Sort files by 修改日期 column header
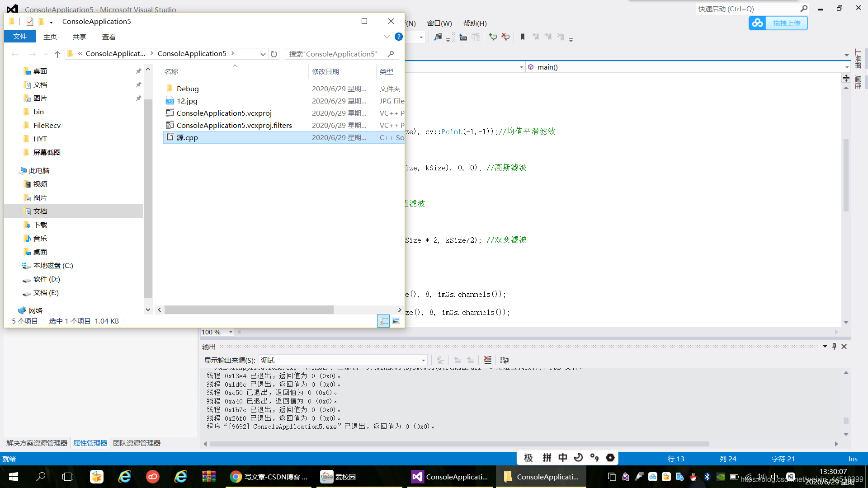The image size is (868, 488). click(325, 71)
